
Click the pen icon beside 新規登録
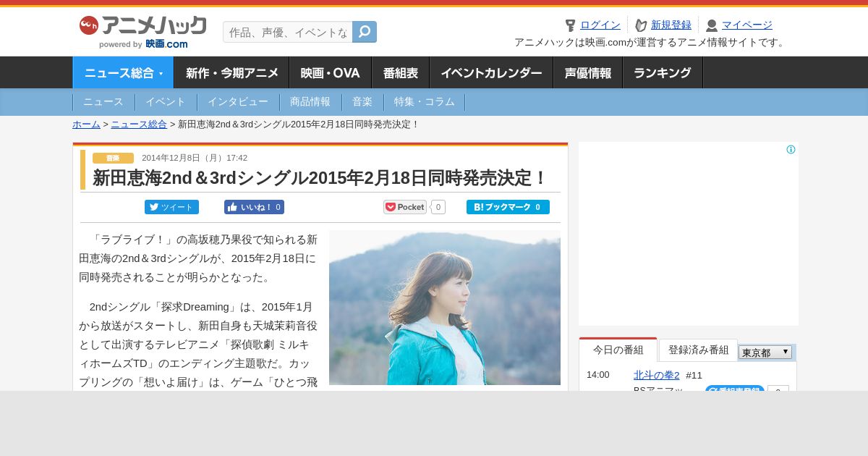[641, 25]
